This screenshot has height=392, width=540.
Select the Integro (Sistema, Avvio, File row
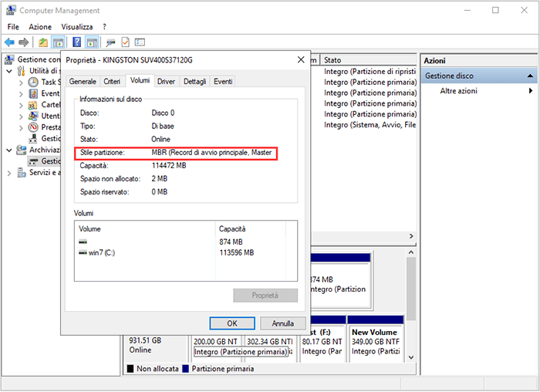point(370,125)
